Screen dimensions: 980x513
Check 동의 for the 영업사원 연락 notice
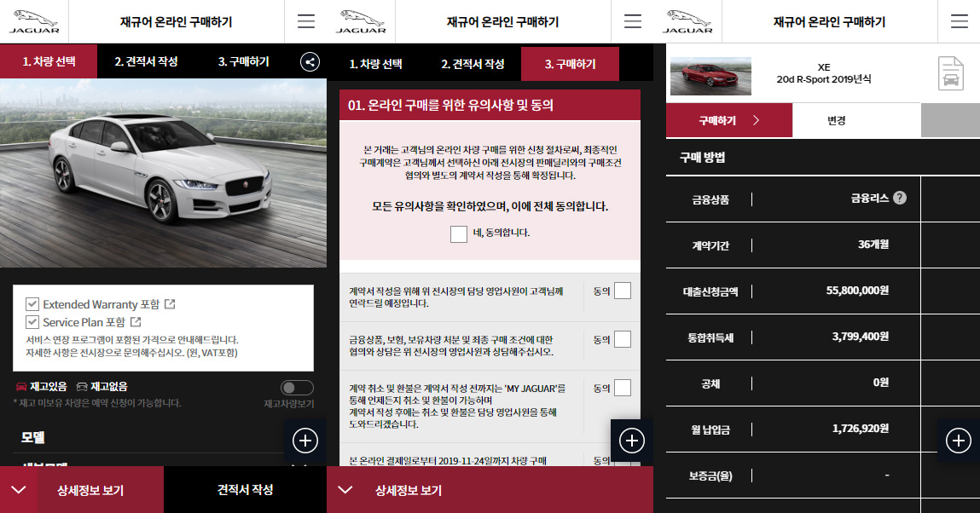pyautogui.click(x=623, y=291)
